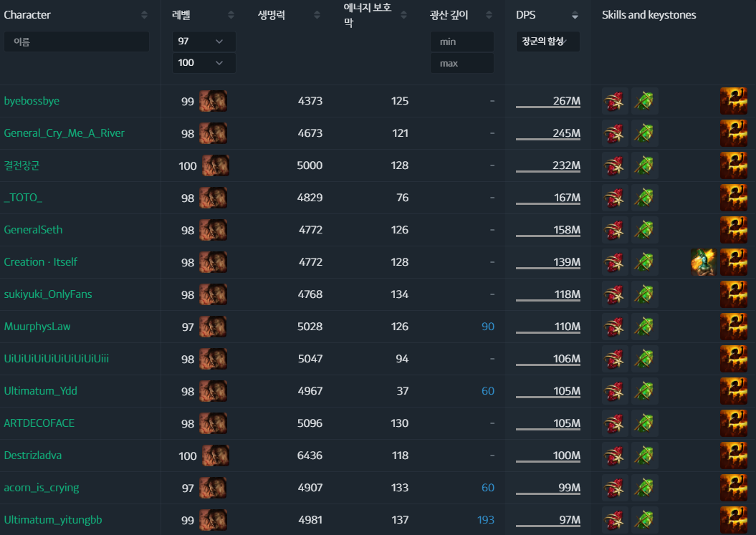Open character General_Cry_Me_A_River
The height and width of the screenshot is (535, 756).
[x=64, y=133]
